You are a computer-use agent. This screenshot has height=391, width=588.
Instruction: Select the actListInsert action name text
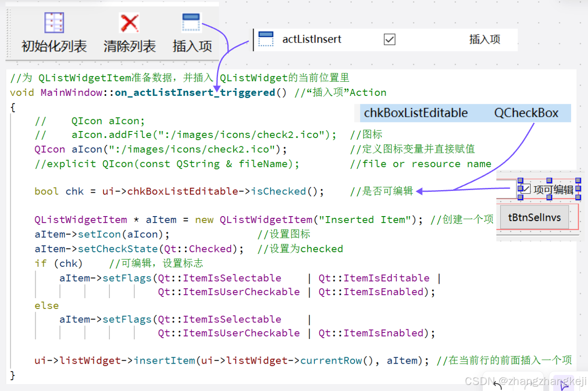click(312, 39)
